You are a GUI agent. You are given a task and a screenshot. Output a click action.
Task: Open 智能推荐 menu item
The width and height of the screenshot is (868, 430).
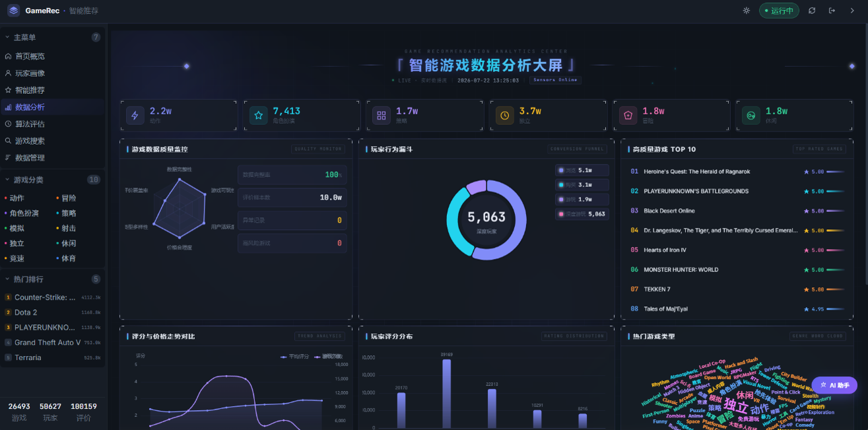click(x=53, y=90)
